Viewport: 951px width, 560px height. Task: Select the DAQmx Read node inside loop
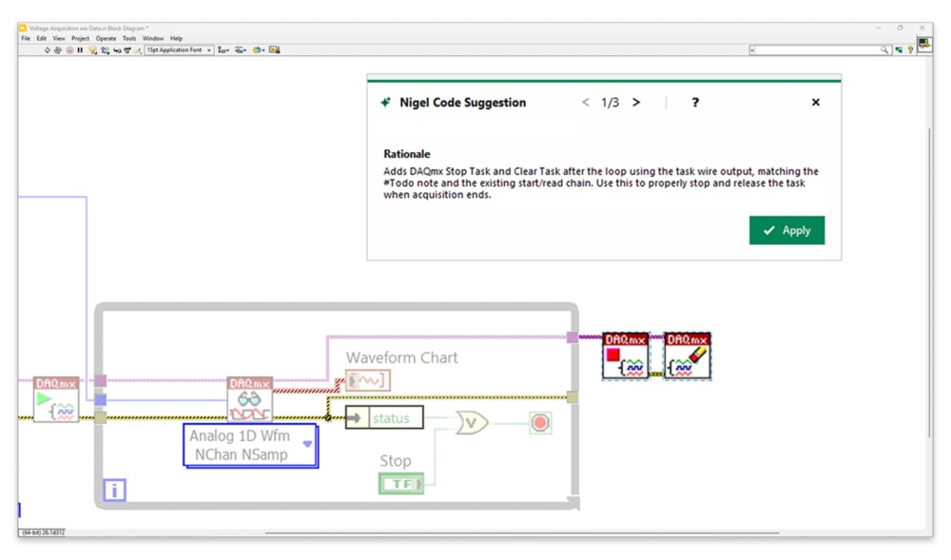pos(249,399)
